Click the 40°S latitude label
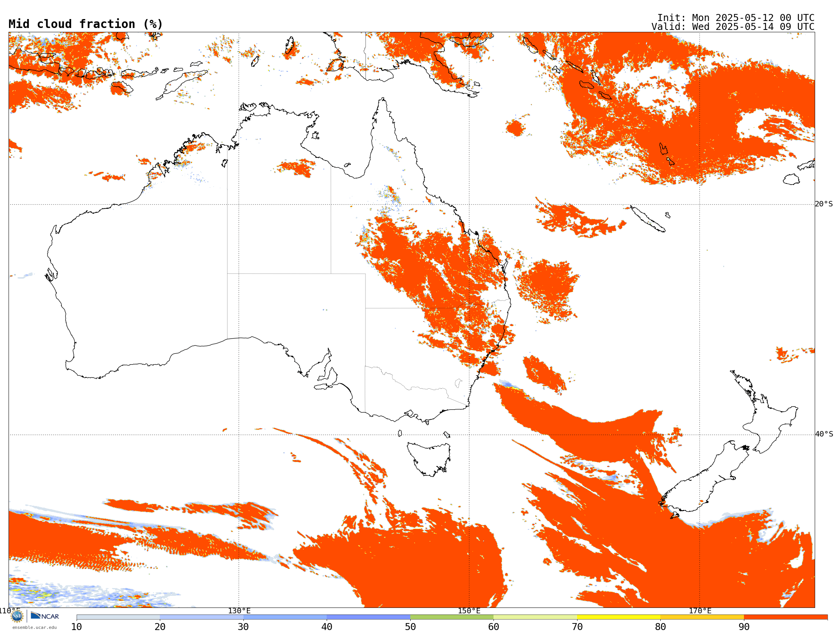 point(824,434)
